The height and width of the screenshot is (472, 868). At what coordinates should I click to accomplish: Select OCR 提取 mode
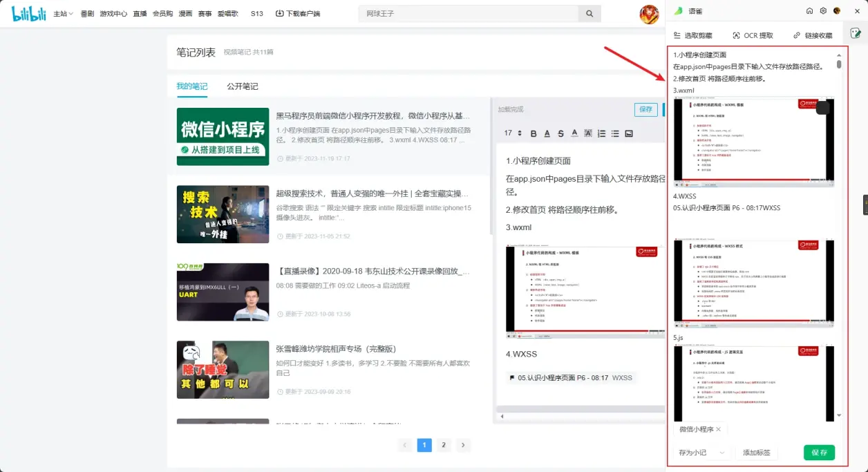point(753,35)
